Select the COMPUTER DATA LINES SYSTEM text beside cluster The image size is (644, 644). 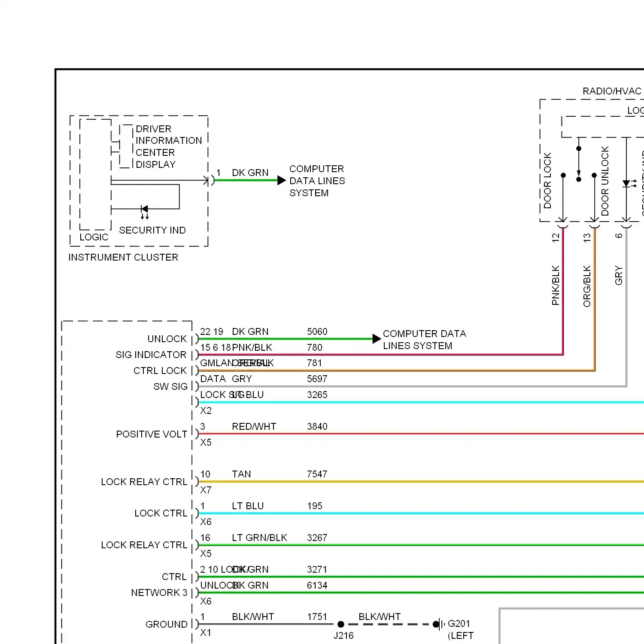[317, 181]
